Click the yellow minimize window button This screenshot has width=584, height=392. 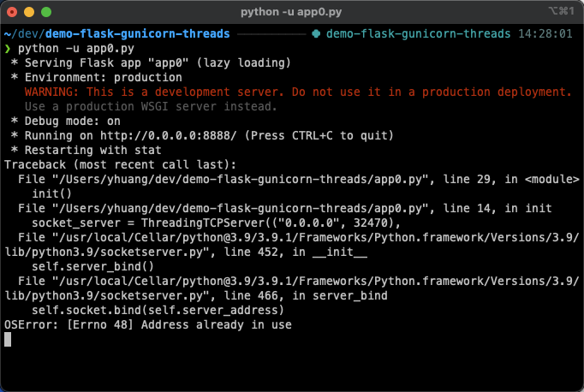pyautogui.click(x=29, y=12)
